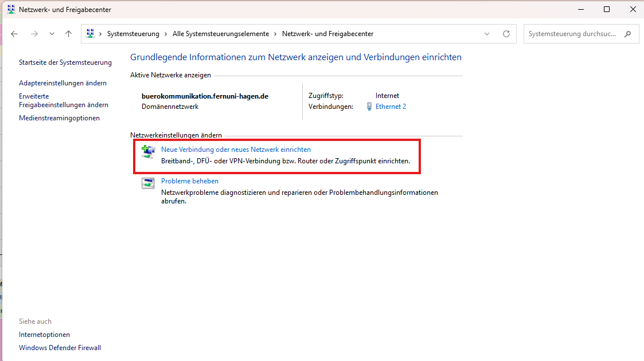644x361 pixels.
Task: Refresh the Netzwerk- und Freigabecenter view
Action: pos(506,34)
